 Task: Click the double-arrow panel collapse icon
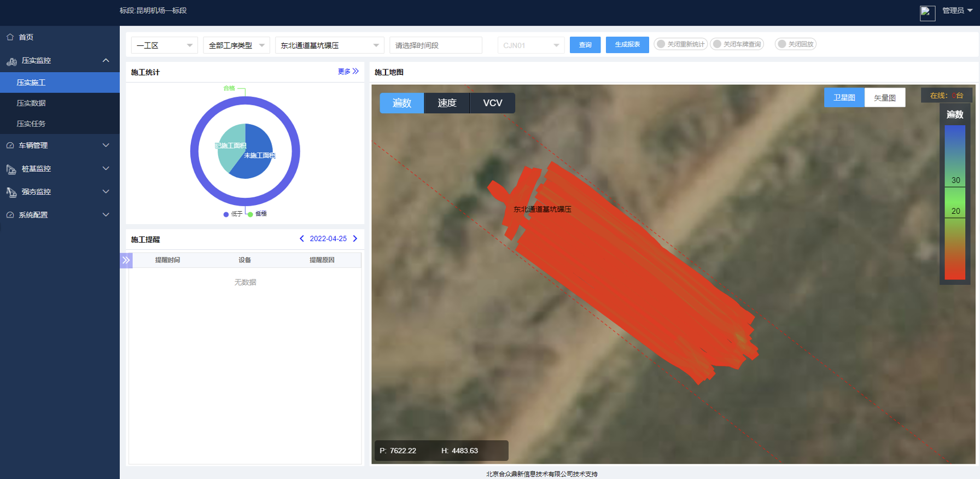click(126, 260)
